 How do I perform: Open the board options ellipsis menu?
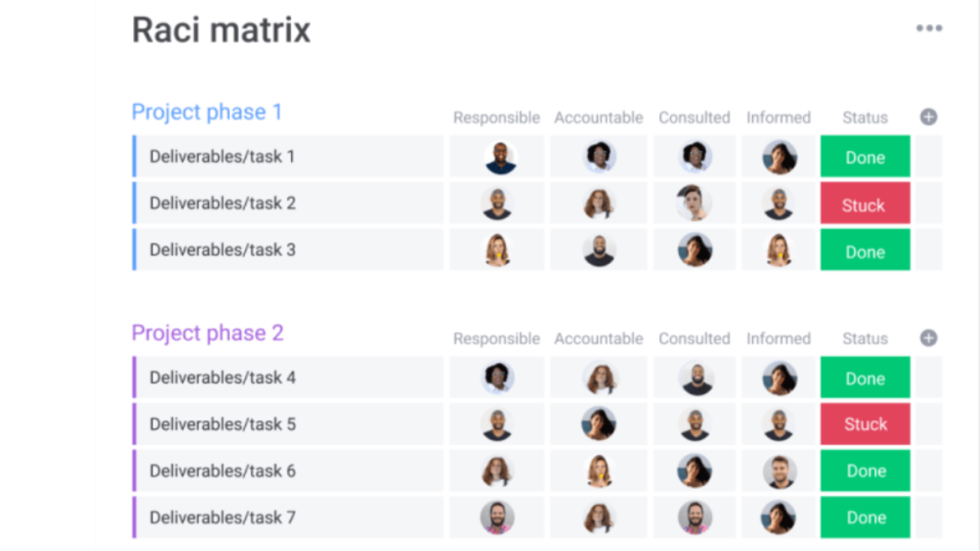(x=929, y=28)
